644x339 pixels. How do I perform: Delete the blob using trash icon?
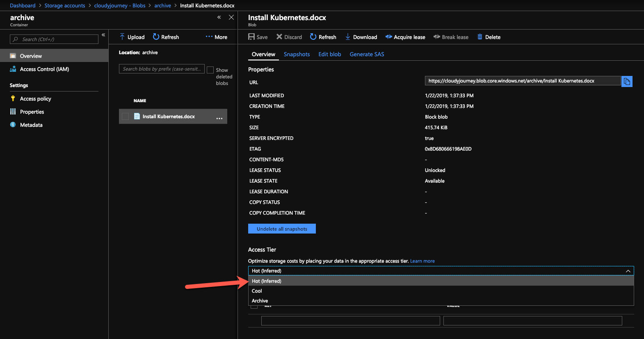coord(480,37)
